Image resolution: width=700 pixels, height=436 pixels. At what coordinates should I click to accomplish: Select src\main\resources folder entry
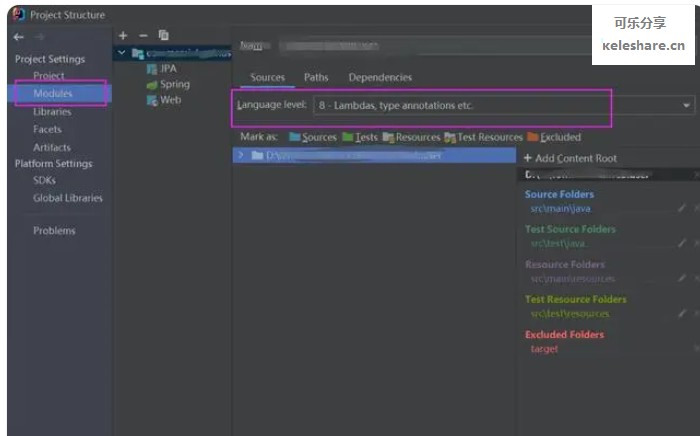(x=573, y=279)
